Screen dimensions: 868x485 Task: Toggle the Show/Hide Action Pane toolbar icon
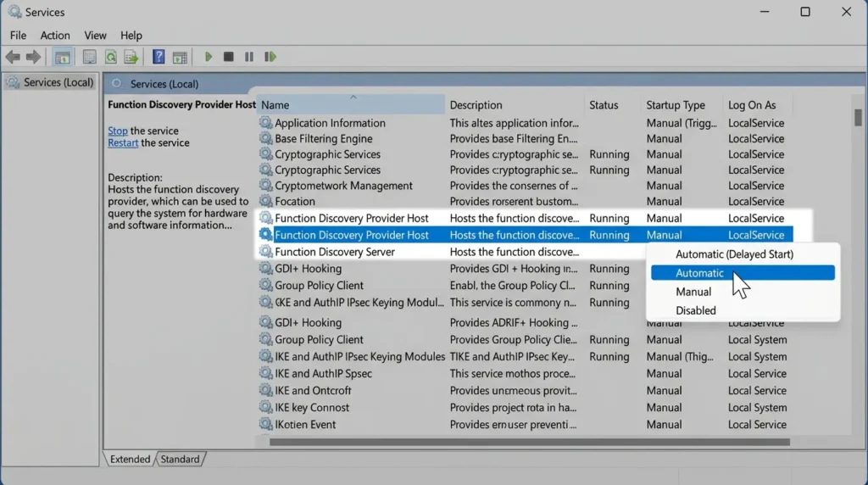180,57
